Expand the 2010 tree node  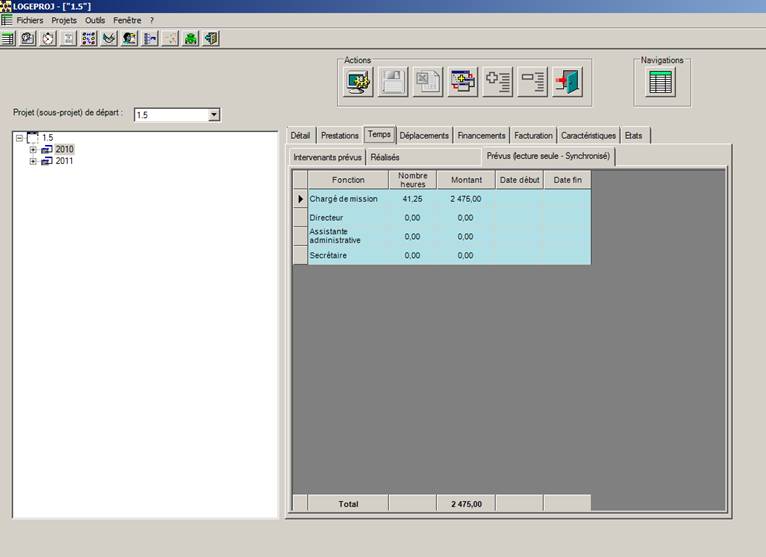(33, 149)
